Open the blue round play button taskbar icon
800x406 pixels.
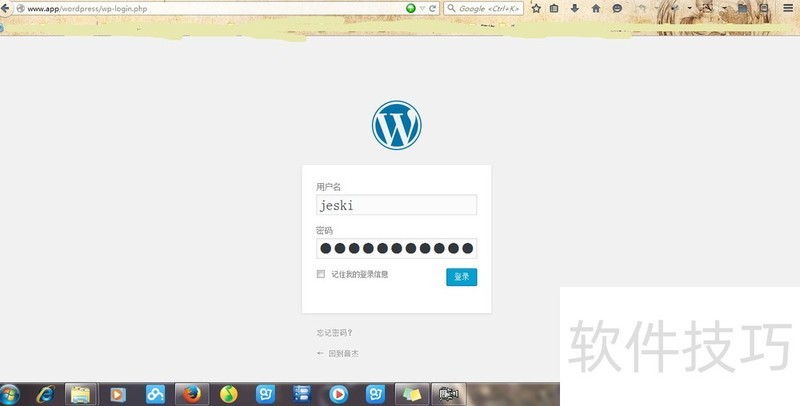(x=339, y=395)
